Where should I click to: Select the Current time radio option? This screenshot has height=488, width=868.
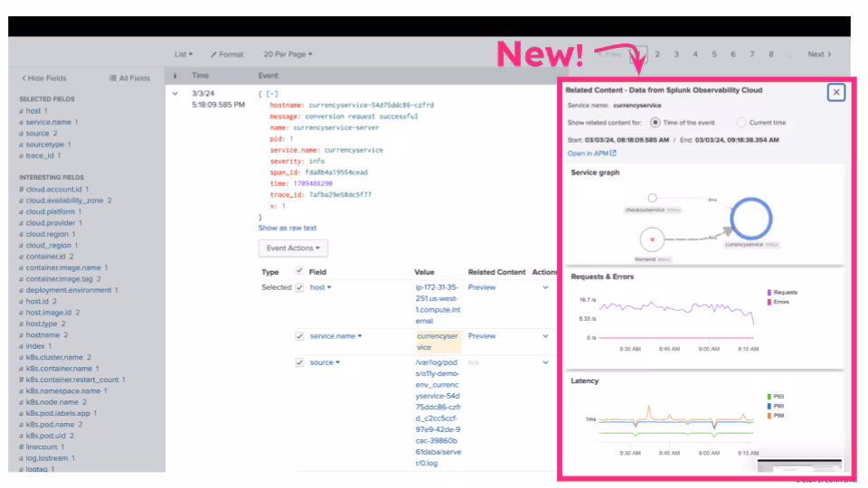(741, 122)
